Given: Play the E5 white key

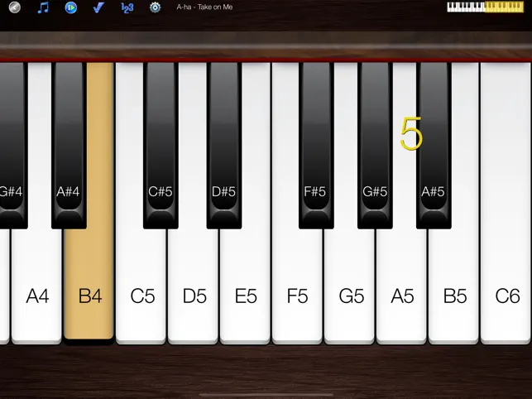Looking at the screenshot, I should point(245,286).
